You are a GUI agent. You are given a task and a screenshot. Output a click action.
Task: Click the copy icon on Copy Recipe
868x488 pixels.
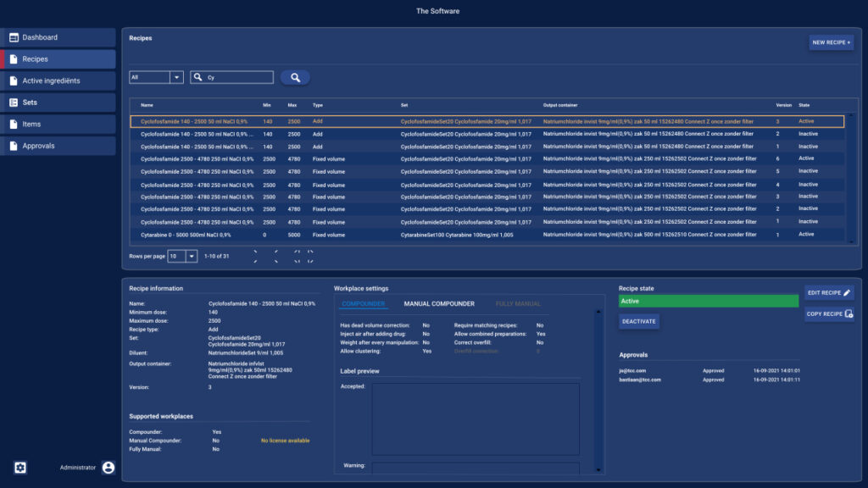point(849,314)
